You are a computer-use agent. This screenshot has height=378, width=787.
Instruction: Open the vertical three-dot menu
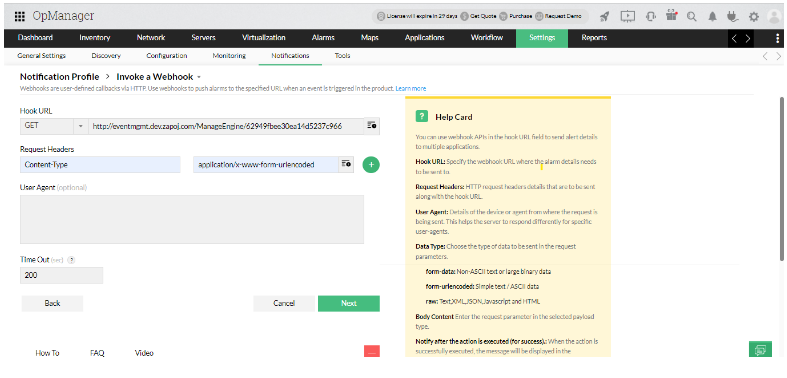tap(777, 38)
